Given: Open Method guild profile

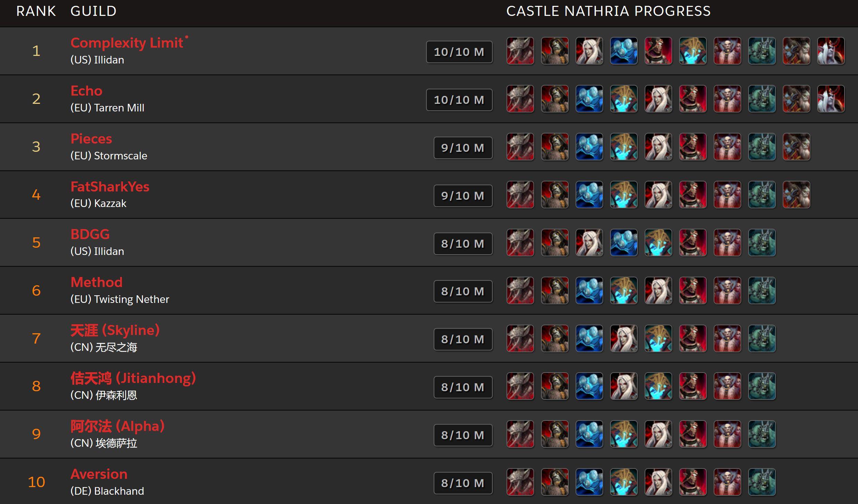Looking at the screenshot, I should tap(96, 282).
